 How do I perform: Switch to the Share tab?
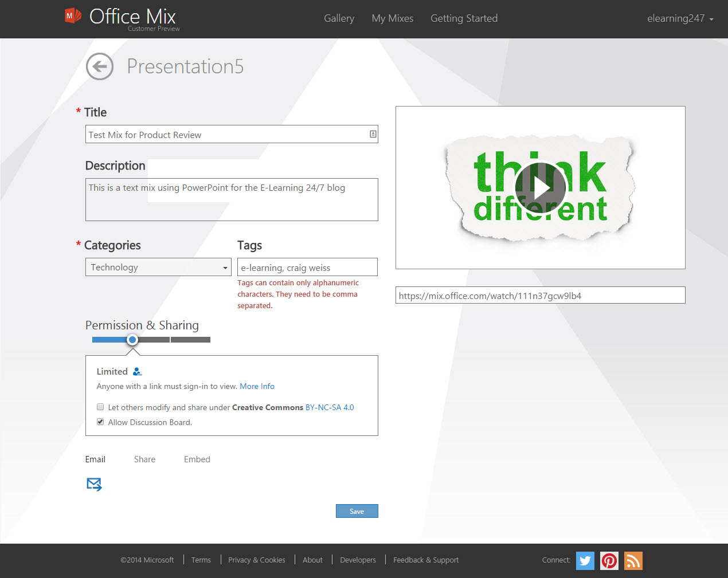click(144, 459)
